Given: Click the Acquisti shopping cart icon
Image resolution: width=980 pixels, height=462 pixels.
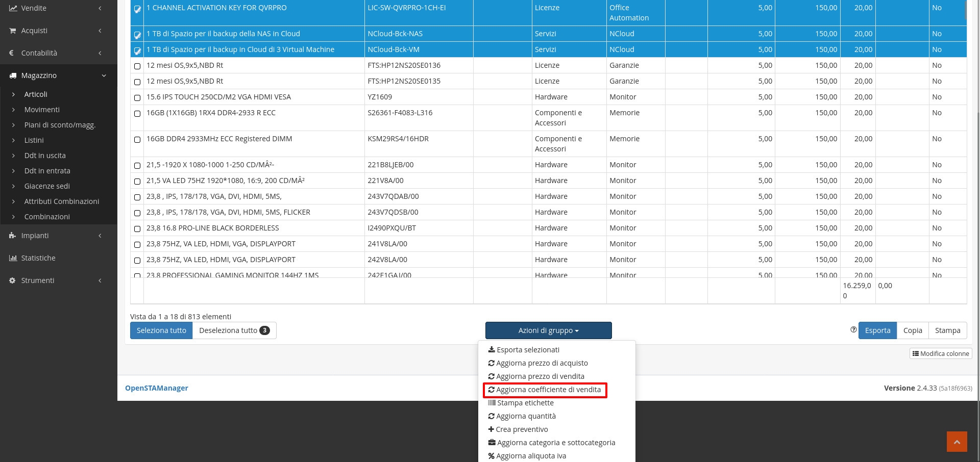Looking at the screenshot, I should [x=13, y=31].
